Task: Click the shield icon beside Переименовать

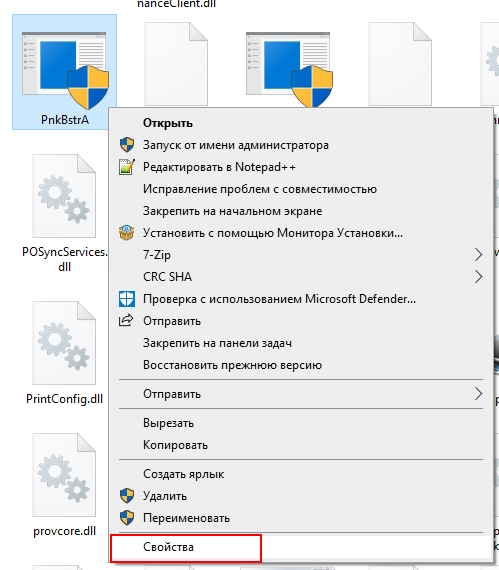Action: pos(127,518)
